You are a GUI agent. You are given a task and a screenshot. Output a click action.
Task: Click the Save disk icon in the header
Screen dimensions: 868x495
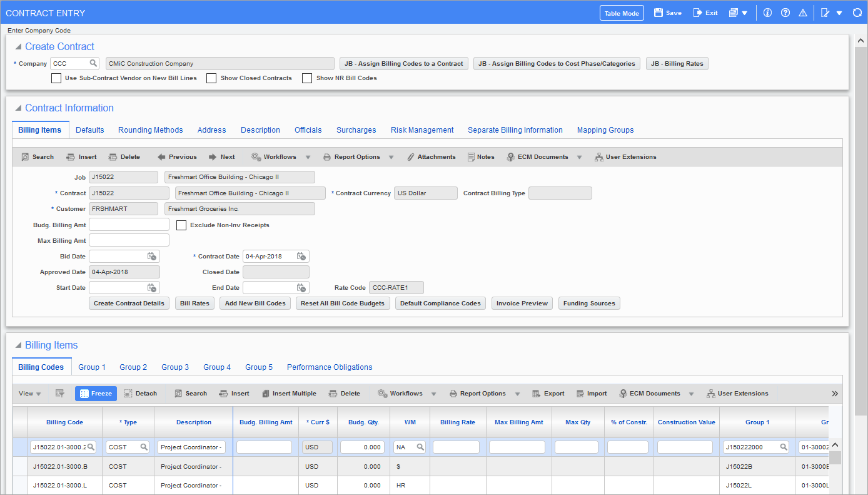point(658,13)
